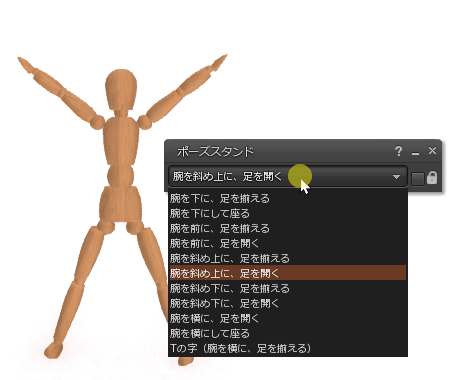This screenshot has width=456, height=380.
Task: Select highlighted 腕を斜め上に、足を開く entry
Action: (288, 273)
